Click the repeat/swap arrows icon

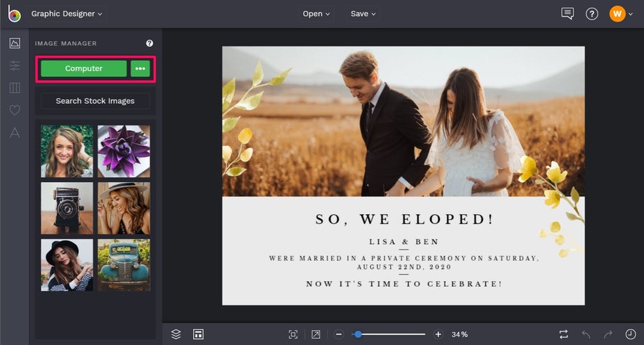[x=563, y=334]
